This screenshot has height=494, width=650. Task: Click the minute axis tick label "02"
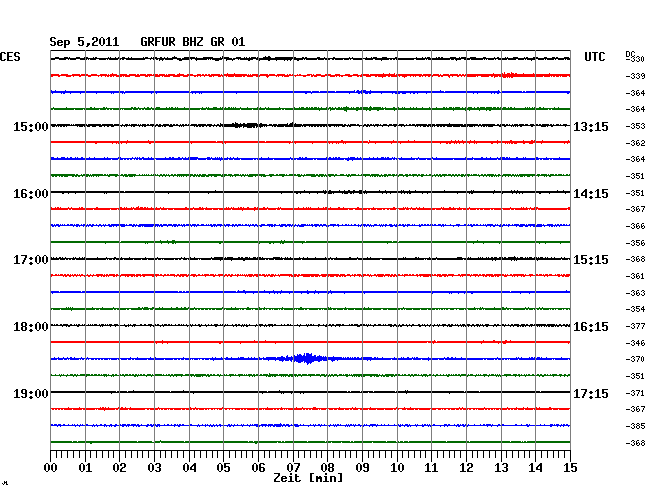pyautogui.click(x=119, y=467)
